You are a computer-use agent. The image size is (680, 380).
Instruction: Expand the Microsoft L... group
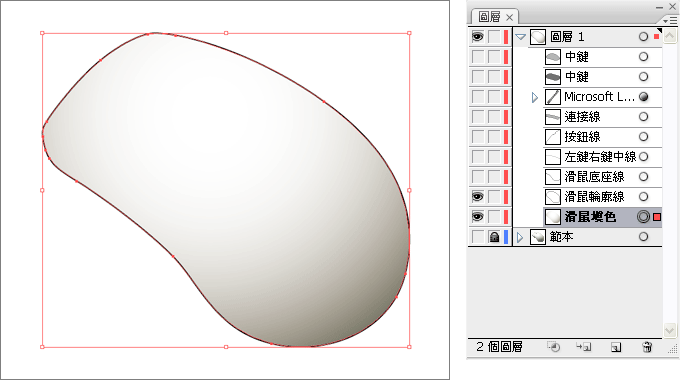534,97
